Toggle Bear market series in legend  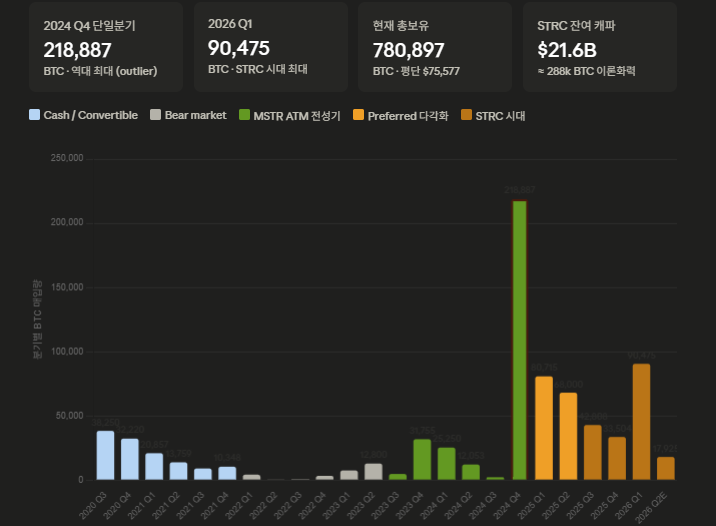pyautogui.click(x=188, y=115)
